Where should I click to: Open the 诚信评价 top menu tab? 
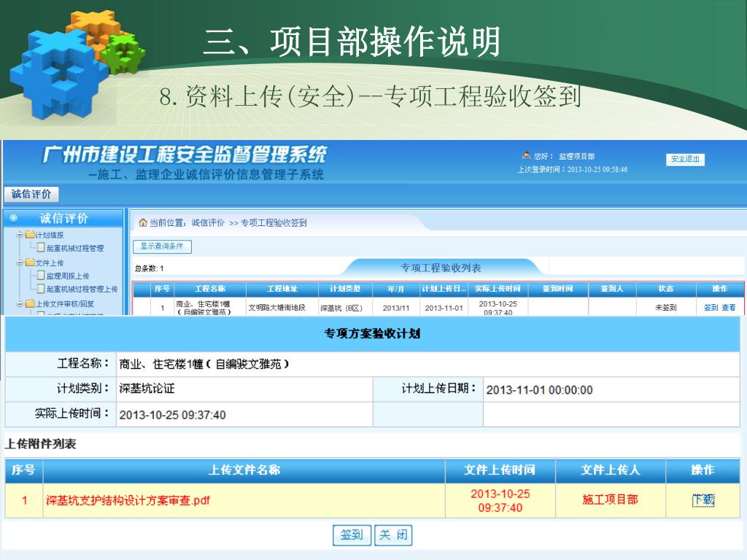pyautogui.click(x=31, y=194)
